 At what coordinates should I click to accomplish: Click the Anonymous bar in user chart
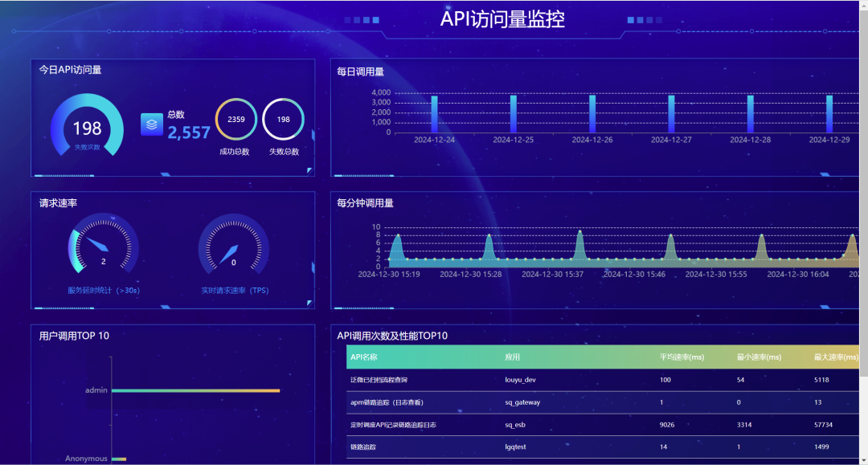point(119,459)
